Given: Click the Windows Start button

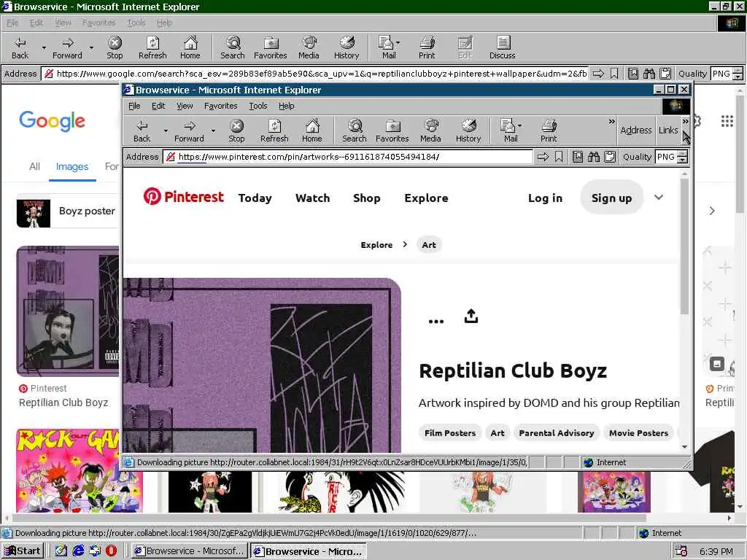Looking at the screenshot, I should click(x=23, y=551).
